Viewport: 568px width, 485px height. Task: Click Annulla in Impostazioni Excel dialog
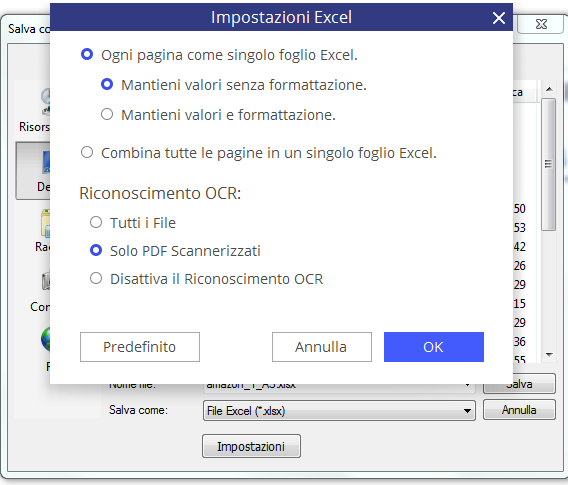tap(322, 347)
